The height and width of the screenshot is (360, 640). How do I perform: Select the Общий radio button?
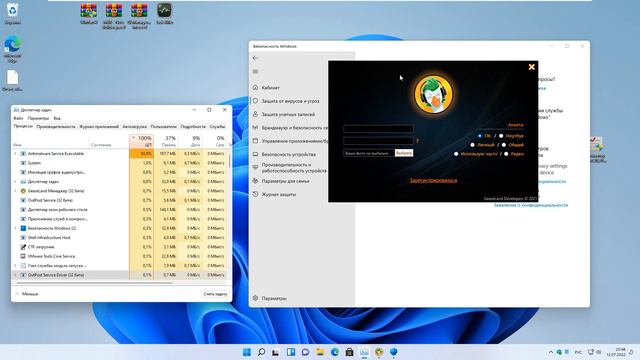[504, 145]
